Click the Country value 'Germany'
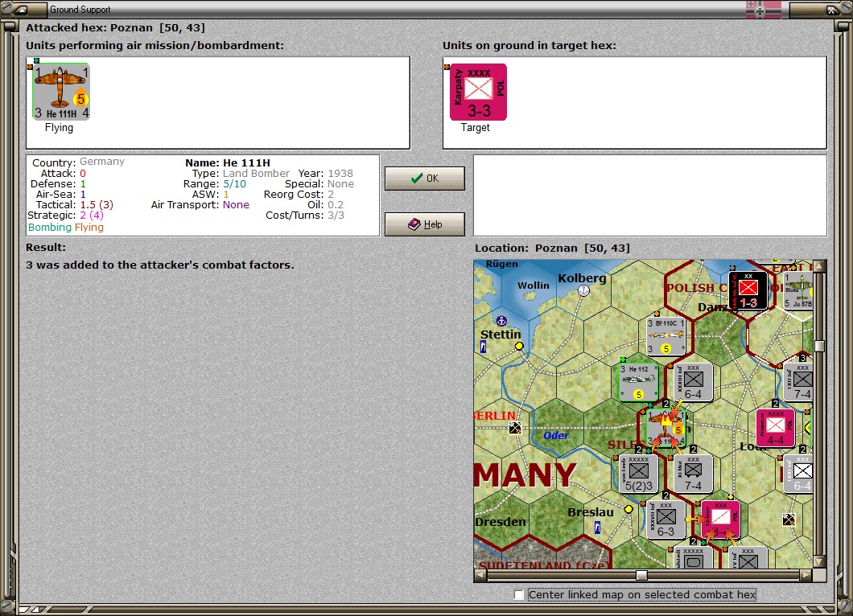 pyautogui.click(x=102, y=162)
